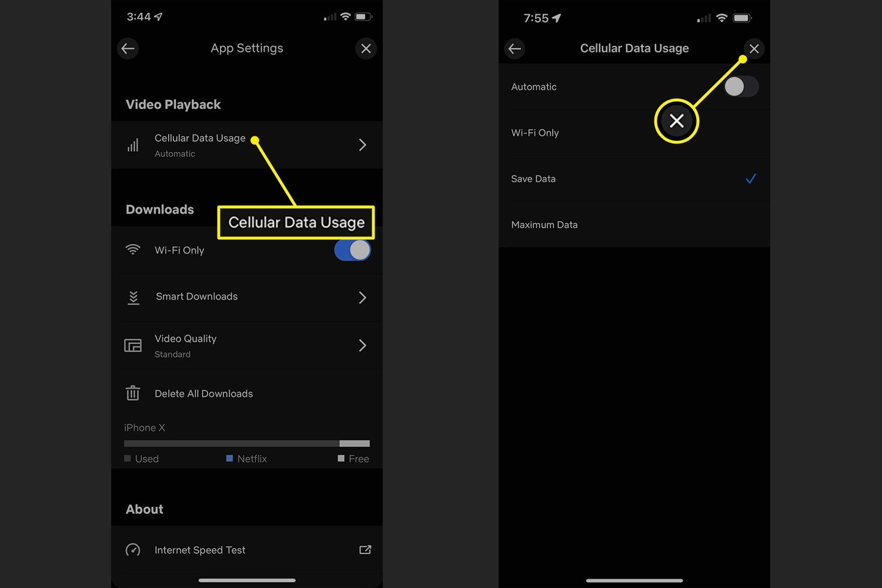Click the trash icon for Delete All Downloads
Screen dimensions: 882x588
[133, 393]
